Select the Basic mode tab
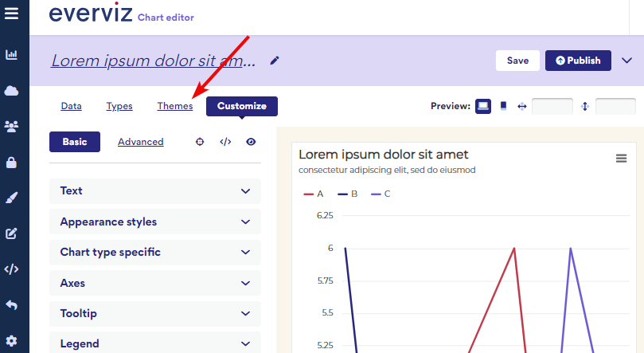Image resolution: width=644 pixels, height=353 pixels. [75, 142]
